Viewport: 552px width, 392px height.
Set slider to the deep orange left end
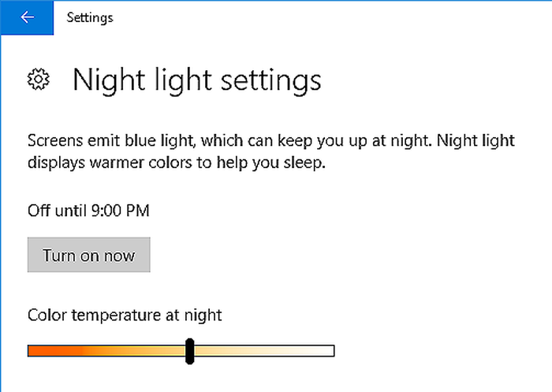point(31,351)
